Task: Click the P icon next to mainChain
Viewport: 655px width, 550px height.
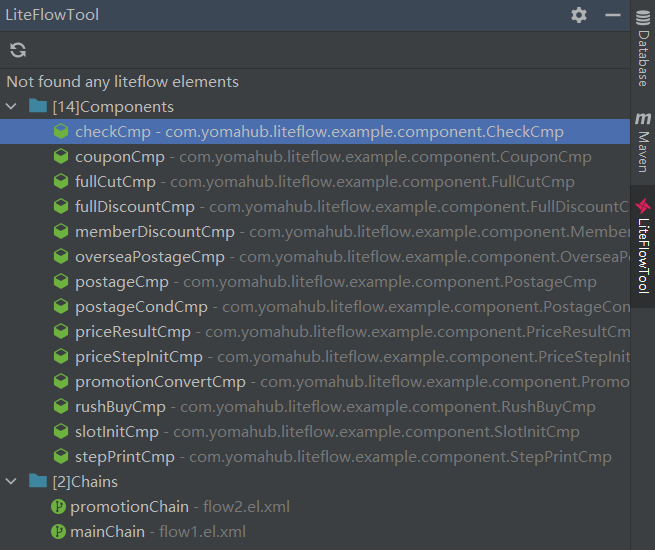Action: click(x=58, y=532)
